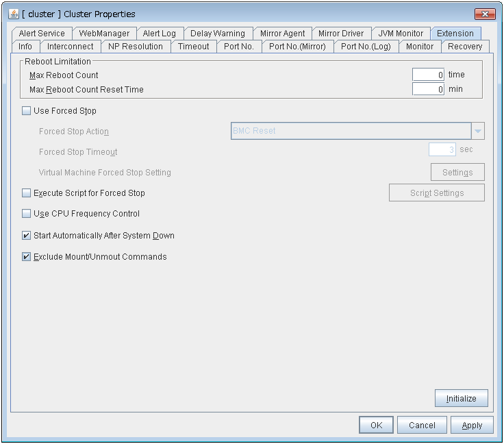Uncheck Start Automatically After System Down
This screenshot has width=504, height=444.
click(x=26, y=236)
